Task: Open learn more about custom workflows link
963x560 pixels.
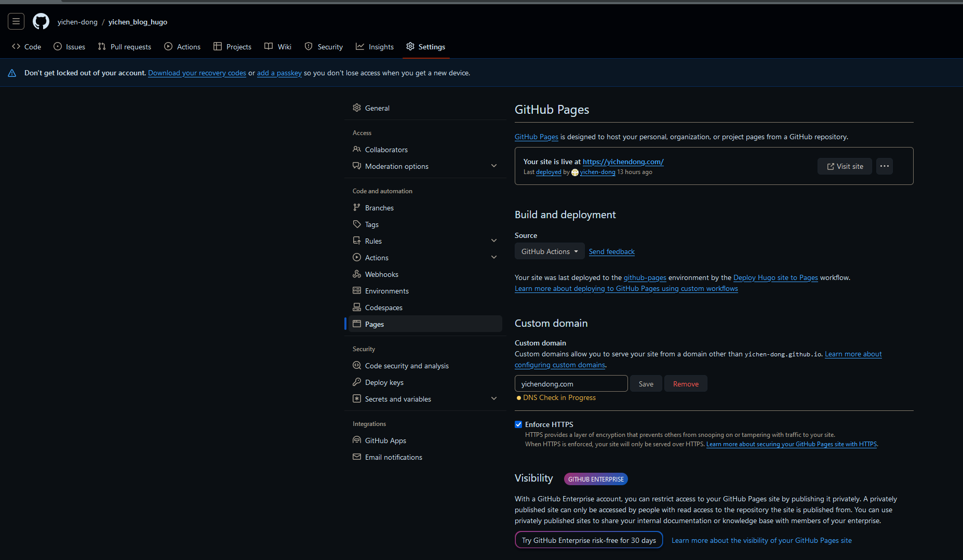Action: pos(626,288)
